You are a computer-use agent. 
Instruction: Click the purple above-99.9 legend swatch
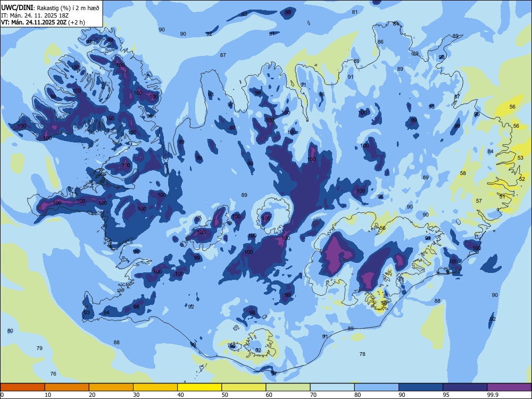(x=509, y=387)
